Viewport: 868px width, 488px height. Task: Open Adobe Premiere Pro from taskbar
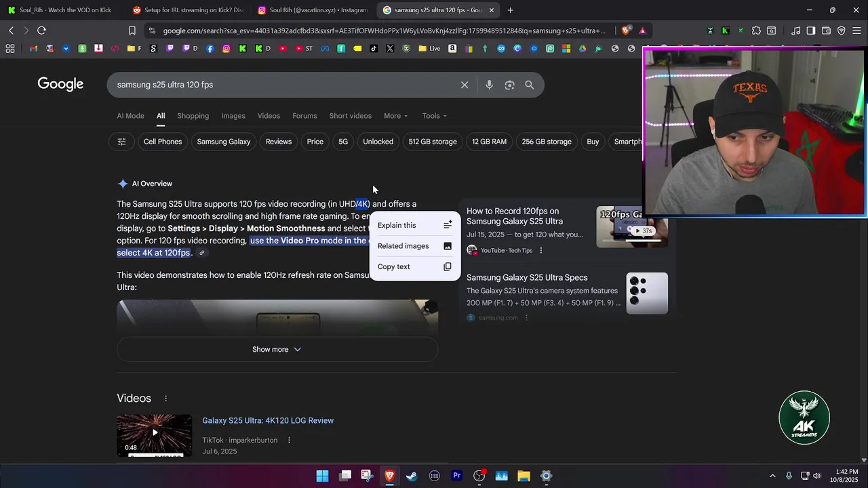[x=457, y=476]
